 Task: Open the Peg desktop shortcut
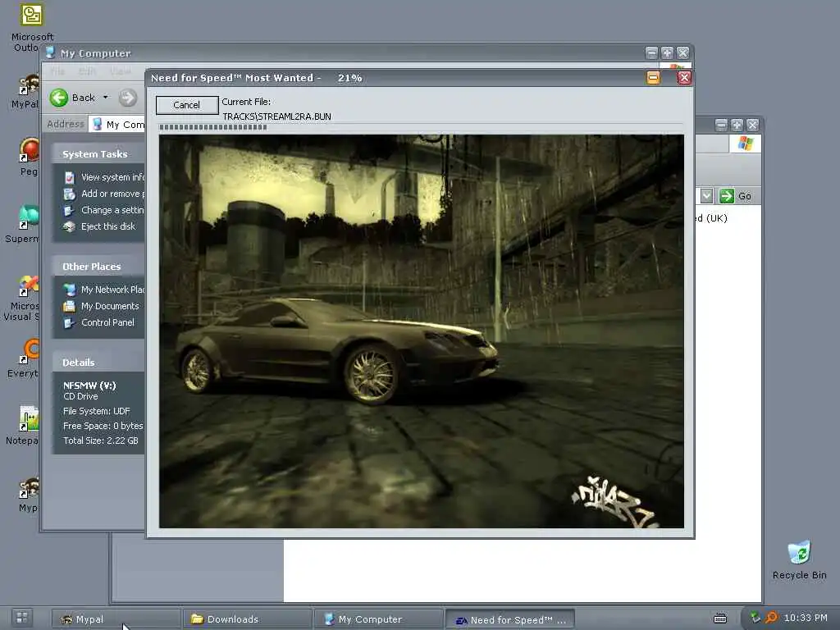pyautogui.click(x=30, y=157)
